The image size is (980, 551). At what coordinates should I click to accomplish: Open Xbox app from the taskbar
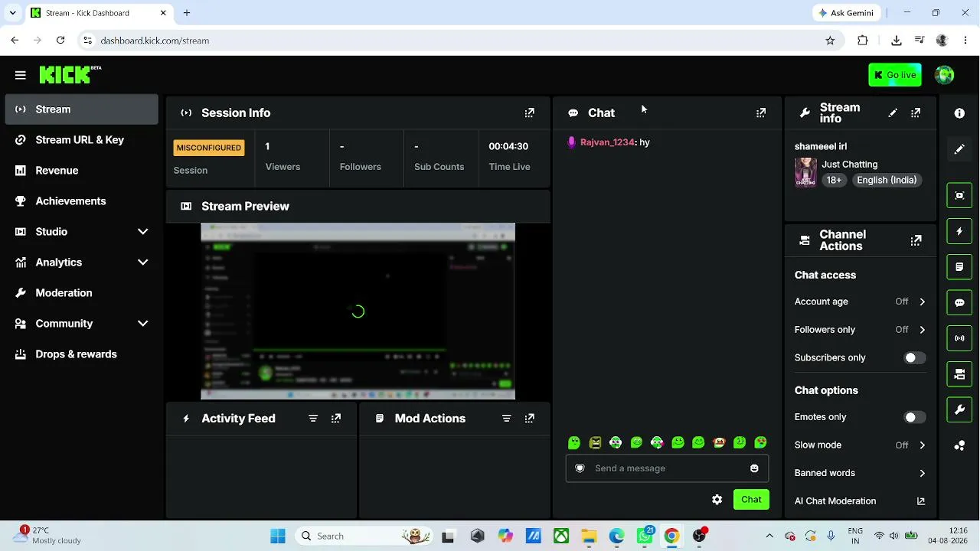[x=561, y=536]
